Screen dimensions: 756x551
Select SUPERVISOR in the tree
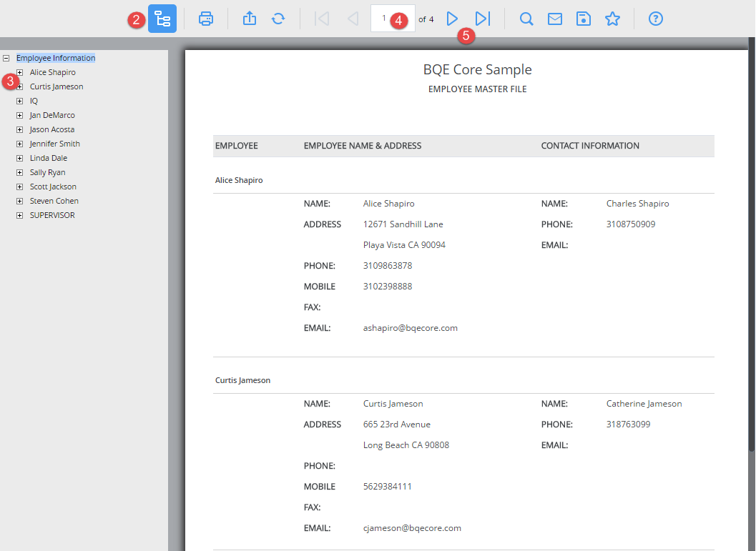pos(52,215)
